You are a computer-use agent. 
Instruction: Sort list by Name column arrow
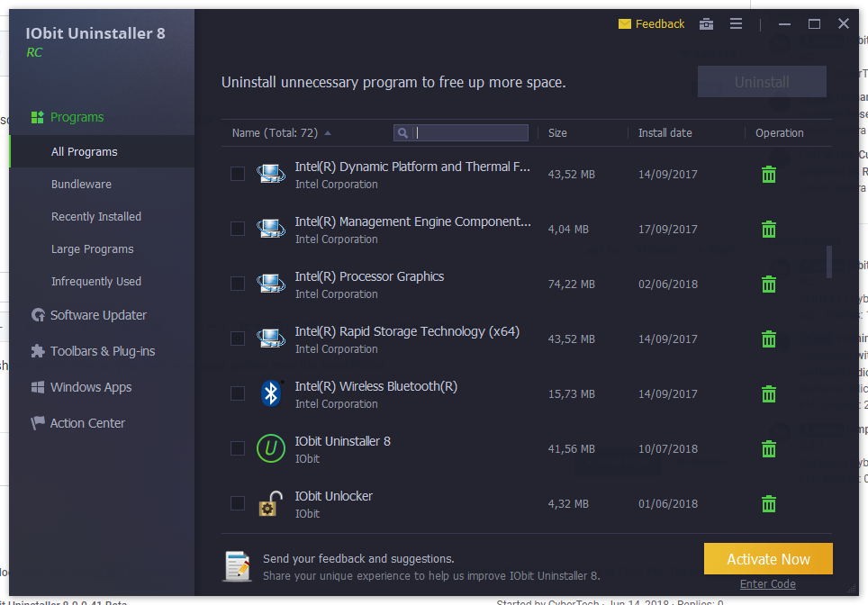pyautogui.click(x=328, y=133)
